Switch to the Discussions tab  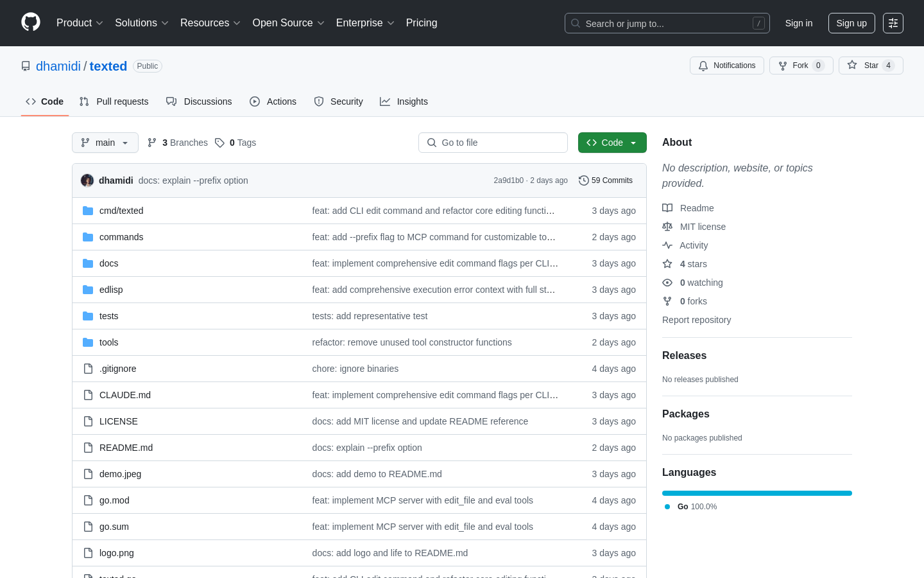coord(199,101)
